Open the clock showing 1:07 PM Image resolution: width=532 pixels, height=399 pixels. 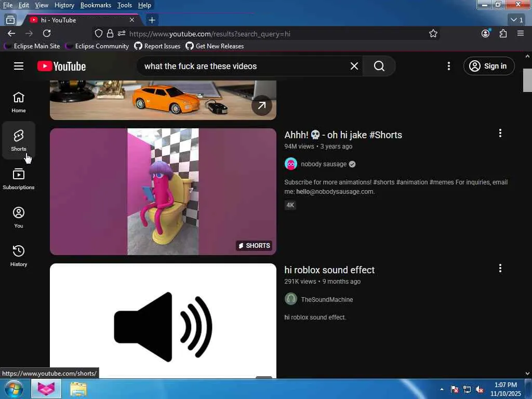click(506, 389)
